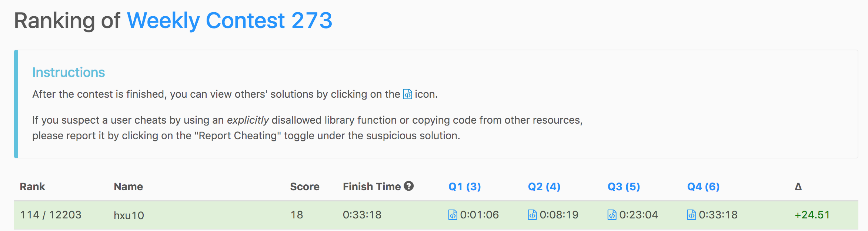Click the Name column header
868x231 pixels.
click(128, 187)
